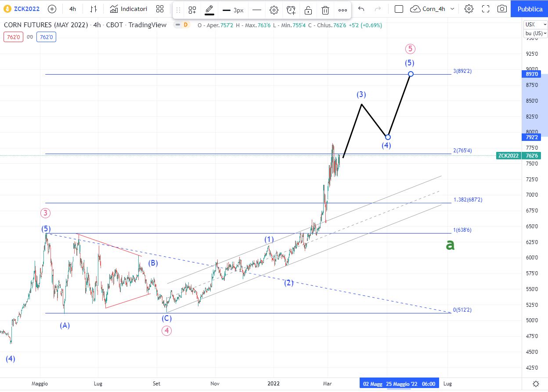Image resolution: width=548 pixels, height=392 pixels.
Task: Select the blue (2) wave label
Action: coord(288,283)
